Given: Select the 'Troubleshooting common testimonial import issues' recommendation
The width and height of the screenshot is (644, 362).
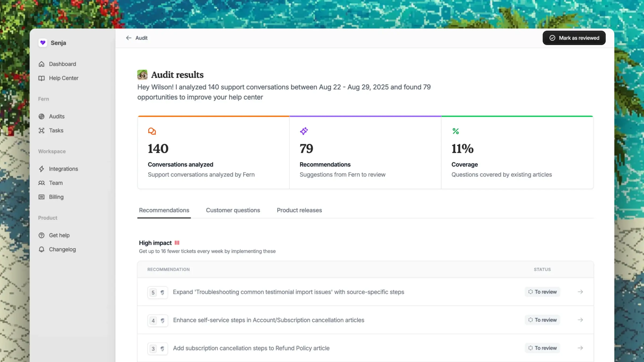Looking at the screenshot, I should pos(288,292).
